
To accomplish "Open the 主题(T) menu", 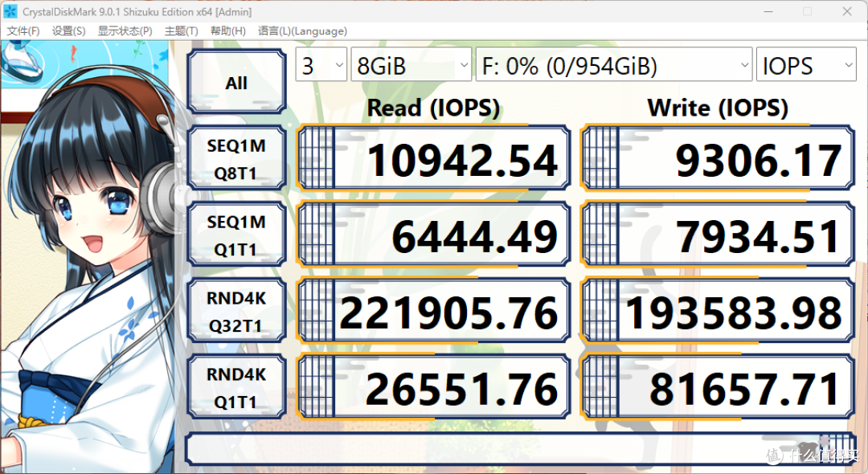I will pos(181,31).
